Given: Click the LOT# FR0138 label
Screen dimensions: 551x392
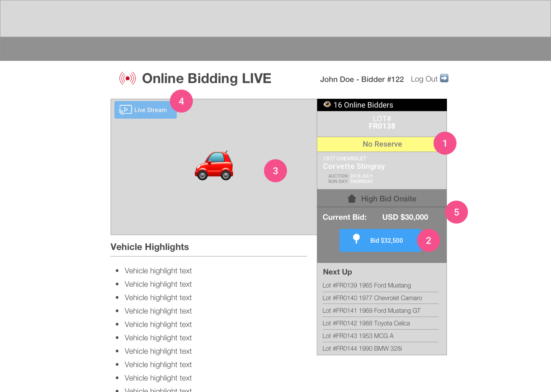Looking at the screenshot, I should click(382, 122).
